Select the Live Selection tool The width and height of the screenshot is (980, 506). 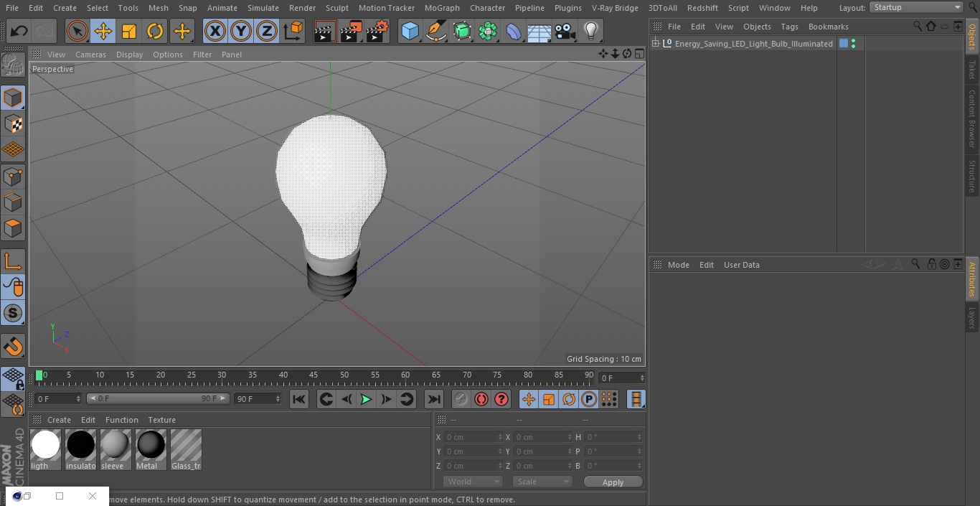pos(77,31)
